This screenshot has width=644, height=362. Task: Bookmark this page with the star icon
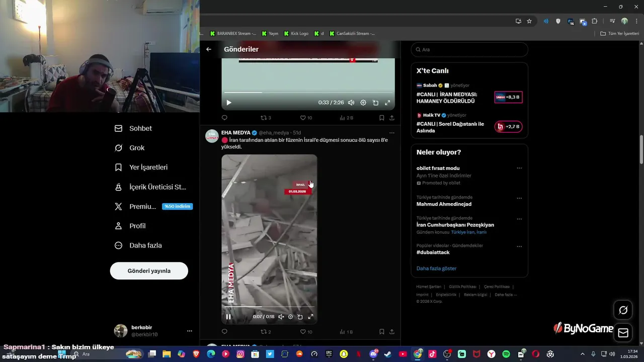529,21
